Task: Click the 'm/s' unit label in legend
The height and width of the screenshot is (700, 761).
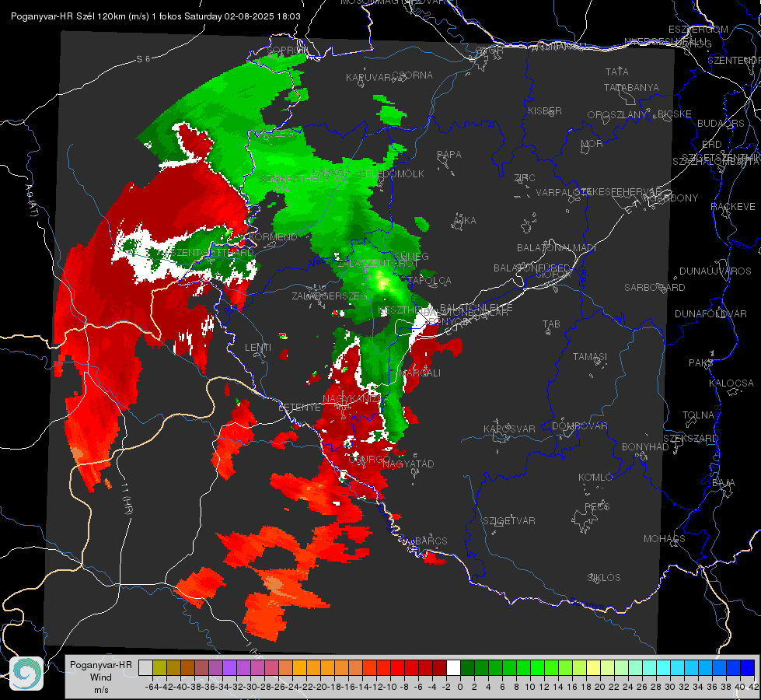Action: click(x=101, y=690)
